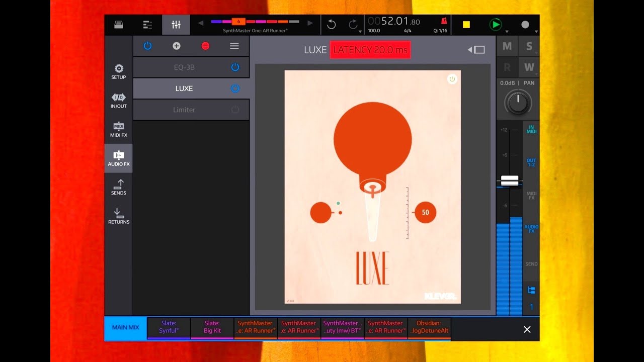Viewport: 644px width, 362px height.
Task: Toggle LUXE plugin bypass power icon
Action: (x=452, y=79)
